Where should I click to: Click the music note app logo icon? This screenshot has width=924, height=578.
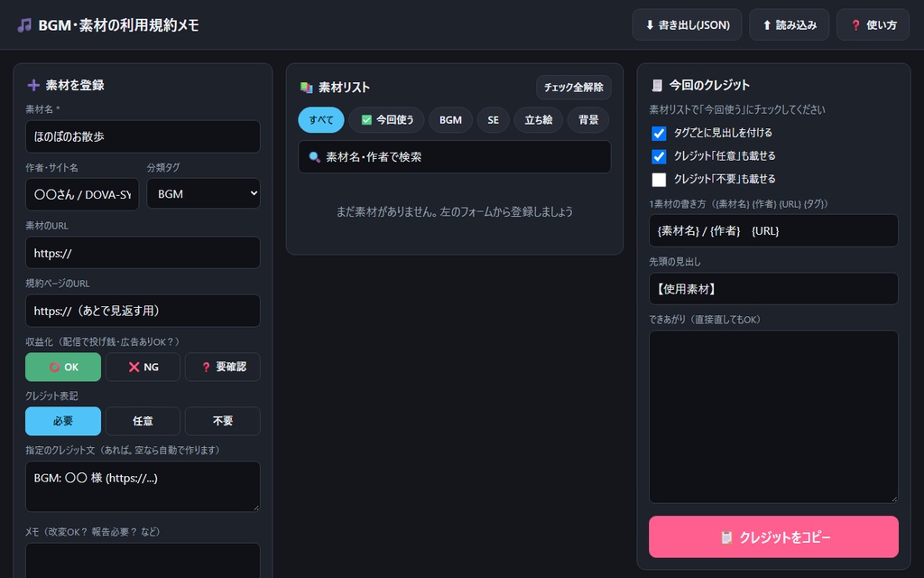click(24, 25)
